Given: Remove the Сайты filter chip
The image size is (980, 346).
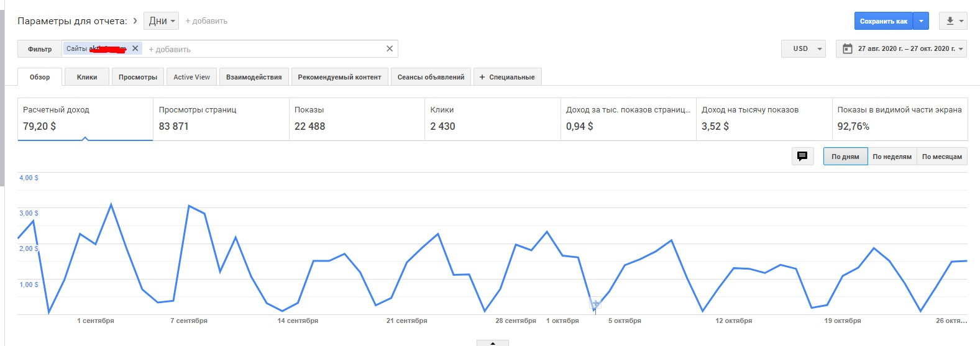Looking at the screenshot, I should pos(135,48).
